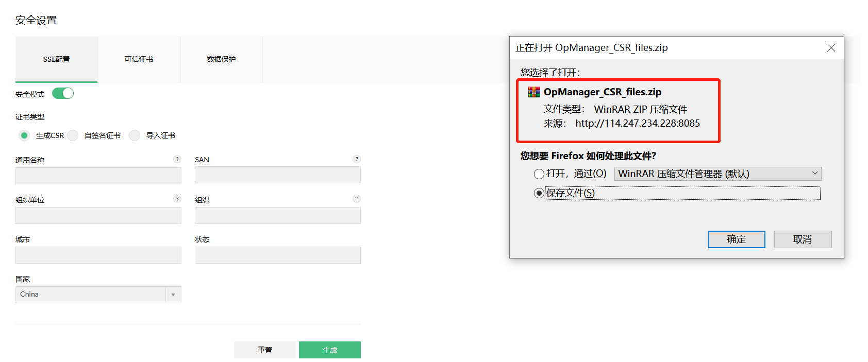Click the 安全设置 page heading

coord(36,20)
